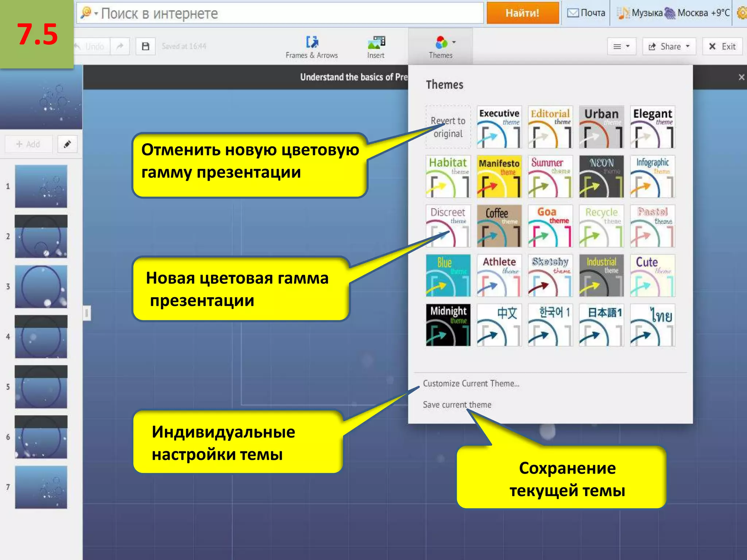Select the Discreet theme
This screenshot has width=747, height=560.
coord(448,226)
